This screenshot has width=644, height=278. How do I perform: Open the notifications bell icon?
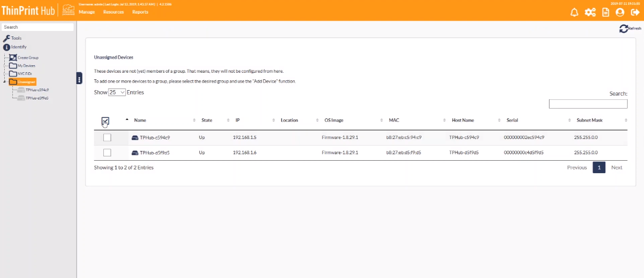pos(574,12)
